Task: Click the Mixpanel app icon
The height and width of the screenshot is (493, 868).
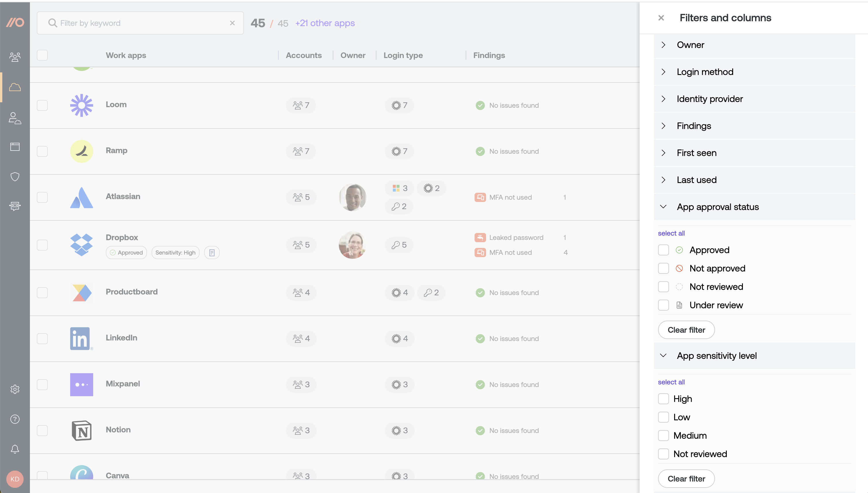Action: pyautogui.click(x=81, y=384)
